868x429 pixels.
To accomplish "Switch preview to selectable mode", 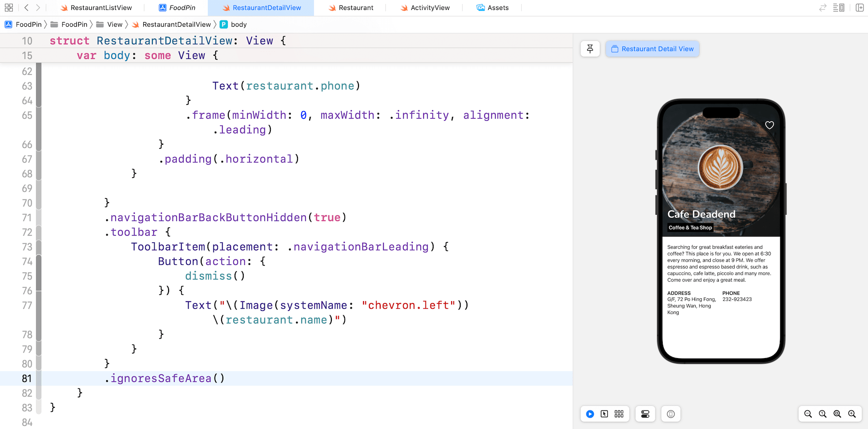I will point(604,414).
